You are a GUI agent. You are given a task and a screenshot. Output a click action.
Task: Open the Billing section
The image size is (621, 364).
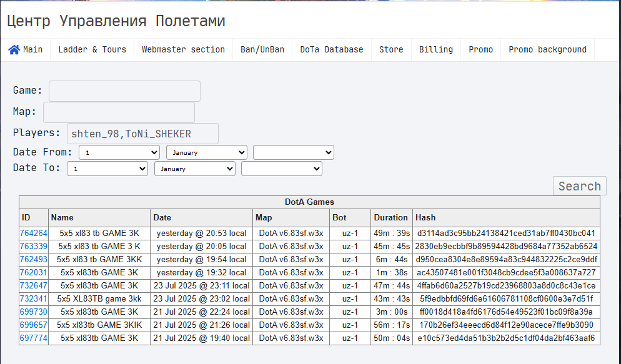tap(435, 50)
